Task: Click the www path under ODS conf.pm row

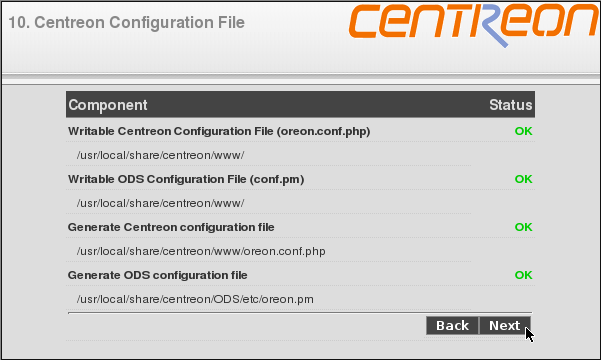Action: tap(160, 203)
